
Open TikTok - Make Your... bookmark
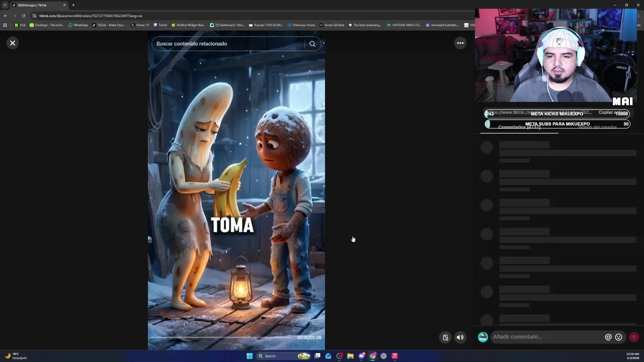click(109, 25)
